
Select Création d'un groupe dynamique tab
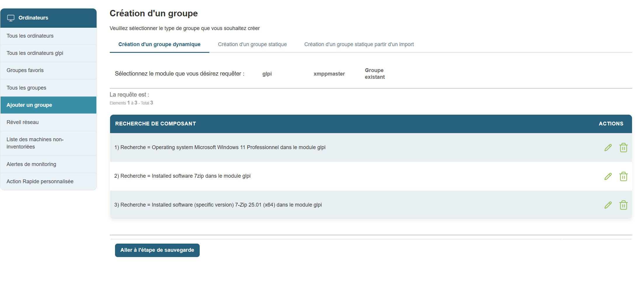tap(159, 44)
